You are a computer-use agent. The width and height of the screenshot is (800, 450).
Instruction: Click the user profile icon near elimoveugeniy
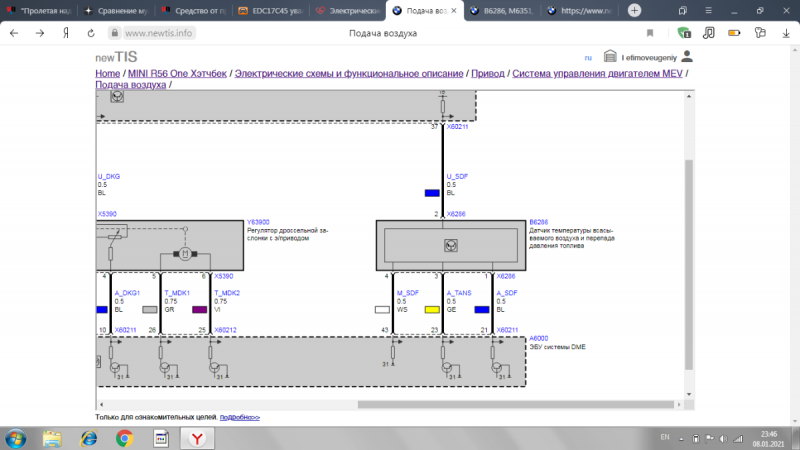[x=686, y=58]
